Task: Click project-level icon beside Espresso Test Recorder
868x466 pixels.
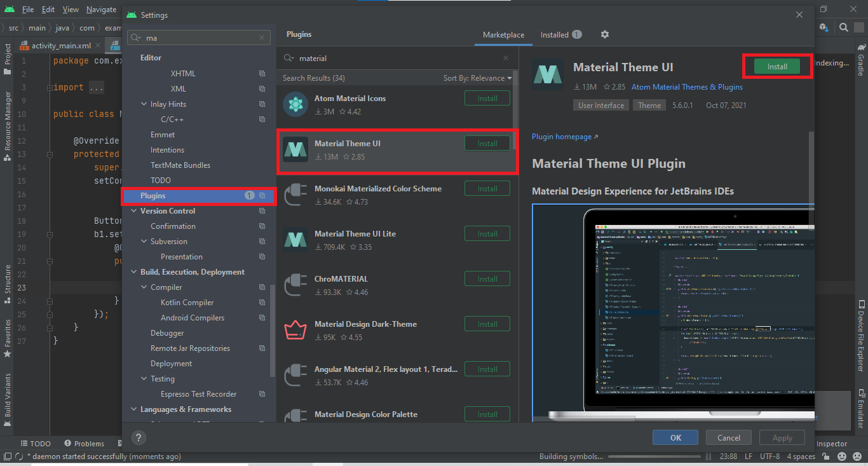Action: pyautogui.click(x=262, y=394)
